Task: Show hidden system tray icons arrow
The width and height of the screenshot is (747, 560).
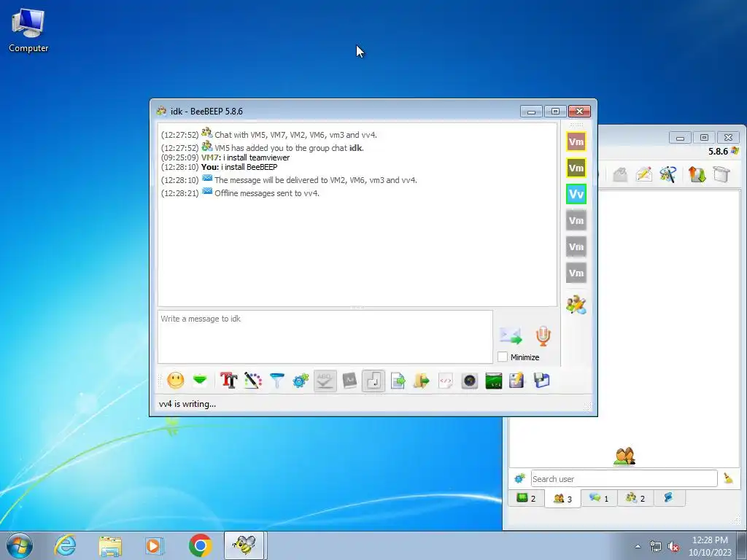Action: [x=638, y=546]
